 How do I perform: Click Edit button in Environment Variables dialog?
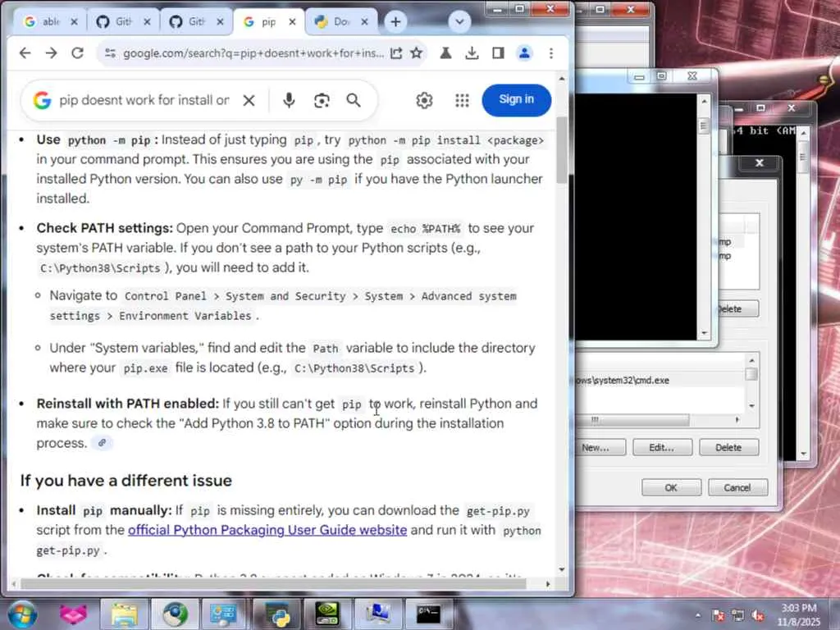[662, 447]
